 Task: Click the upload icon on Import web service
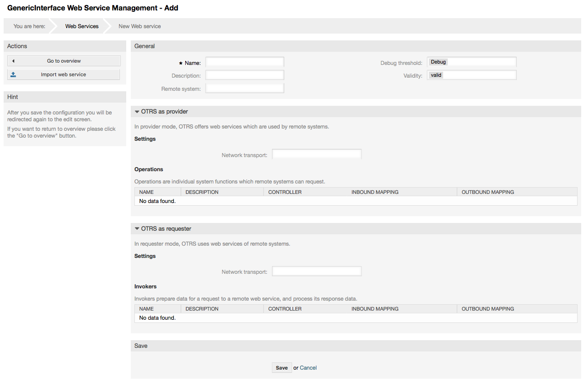pos(14,74)
